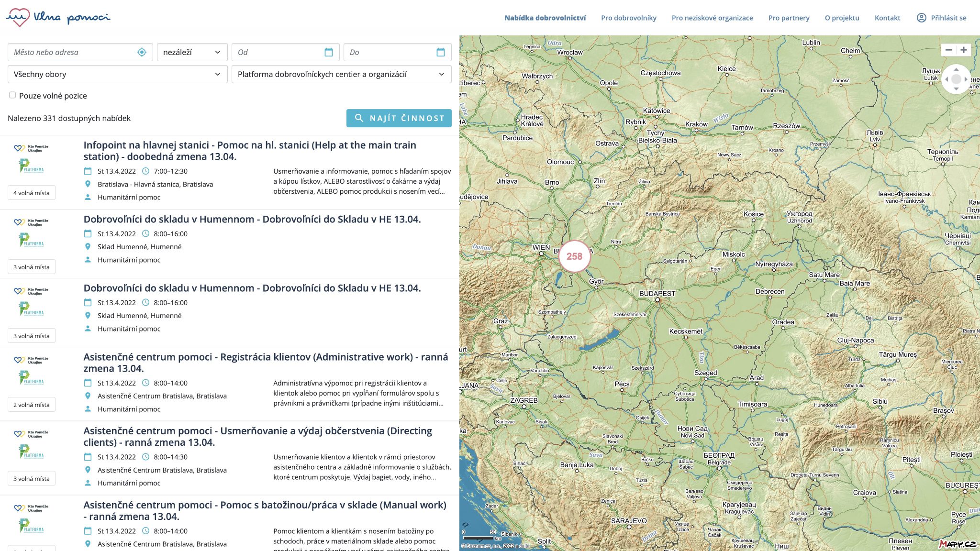Open Nabídka dobrovolnictví menu item
Image resolution: width=980 pixels, height=551 pixels.
[545, 18]
